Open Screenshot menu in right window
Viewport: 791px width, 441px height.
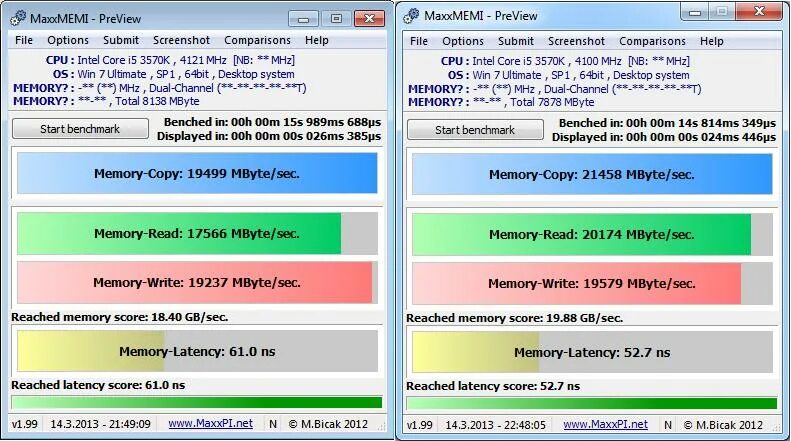click(576, 41)
